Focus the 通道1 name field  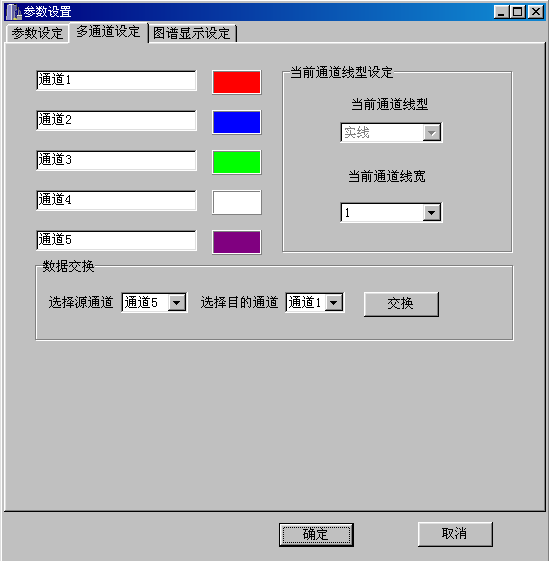click(117, 80)
